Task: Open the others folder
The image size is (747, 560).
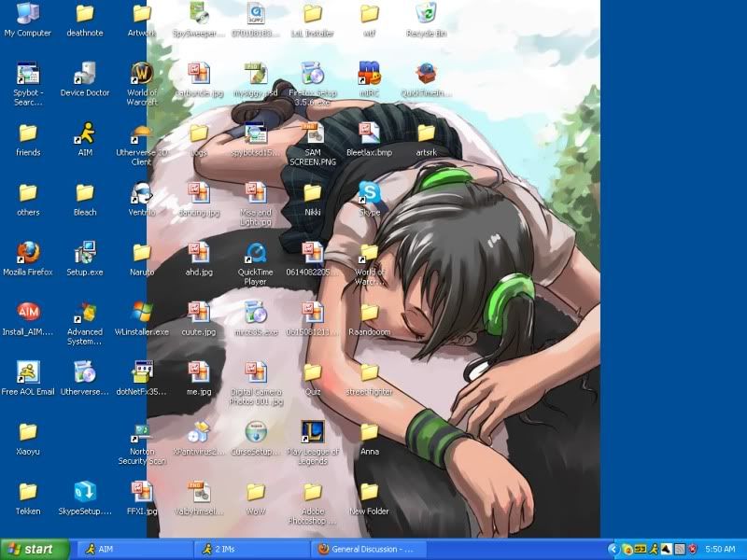Action: click(x=28, y=199)
